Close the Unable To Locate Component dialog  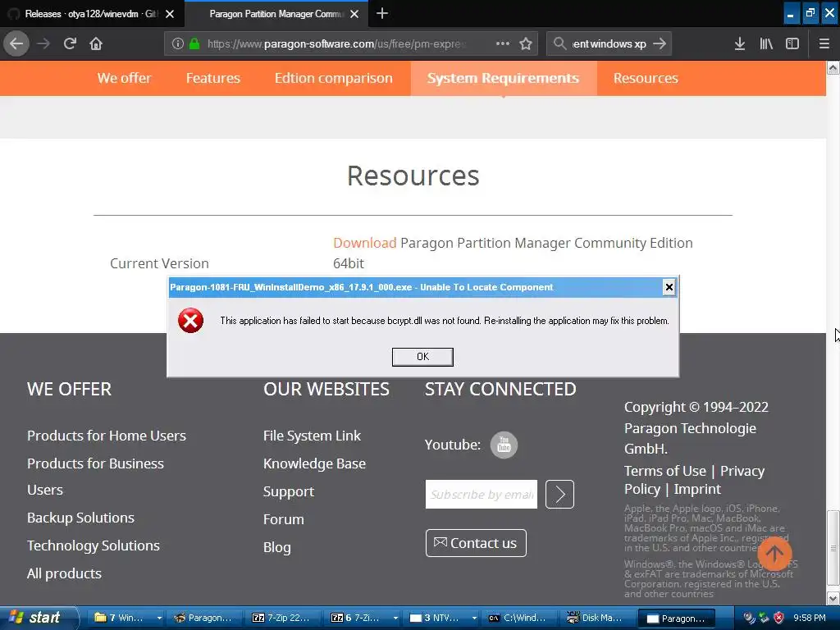click(x=669, y=287)
